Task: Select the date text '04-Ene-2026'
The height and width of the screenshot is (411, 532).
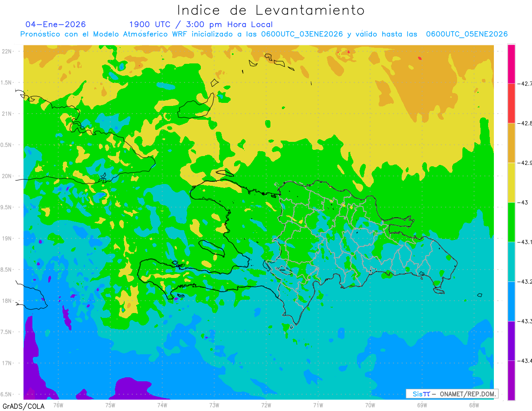Action: (56, 24)
